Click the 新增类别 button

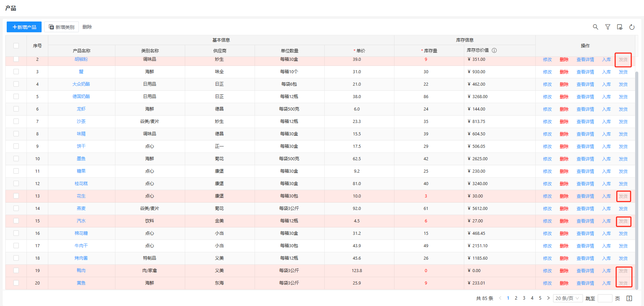(x=61, y=27)
